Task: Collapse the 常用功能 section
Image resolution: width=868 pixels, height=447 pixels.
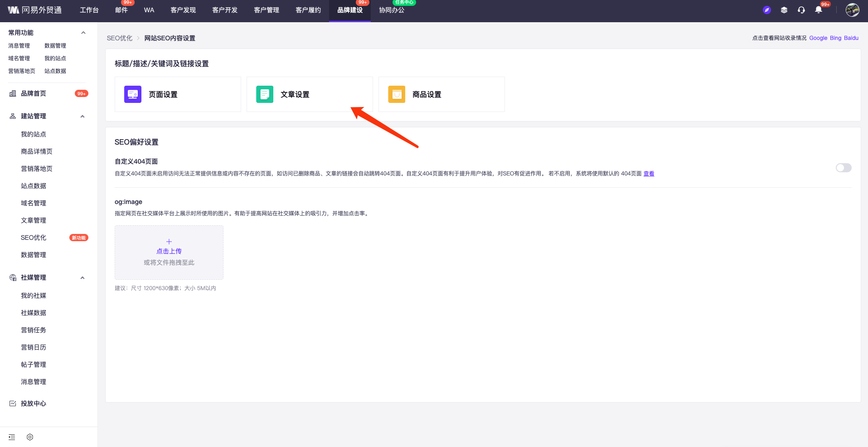Action: (x=83, y=33)
